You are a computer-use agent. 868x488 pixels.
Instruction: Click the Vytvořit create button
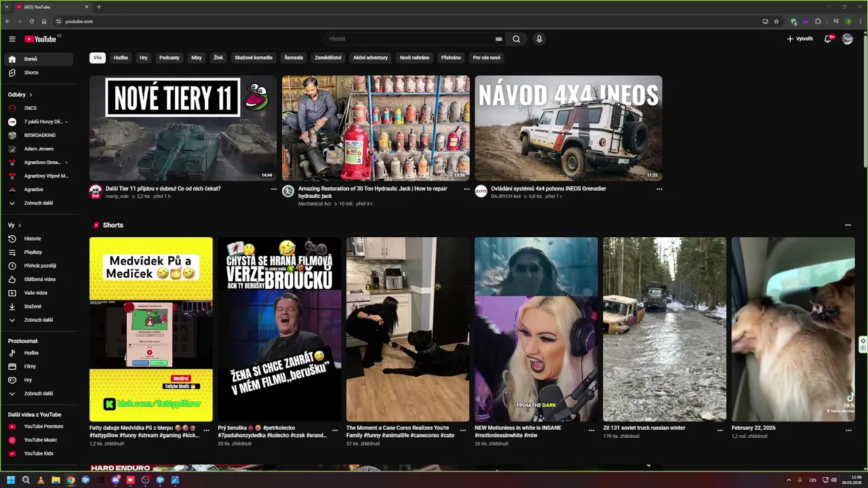click(800, 39)
